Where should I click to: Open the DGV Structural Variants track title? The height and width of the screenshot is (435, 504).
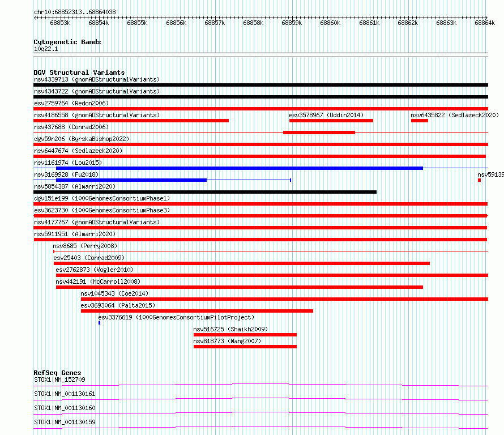pyautogui.click(x=79, y=72)
